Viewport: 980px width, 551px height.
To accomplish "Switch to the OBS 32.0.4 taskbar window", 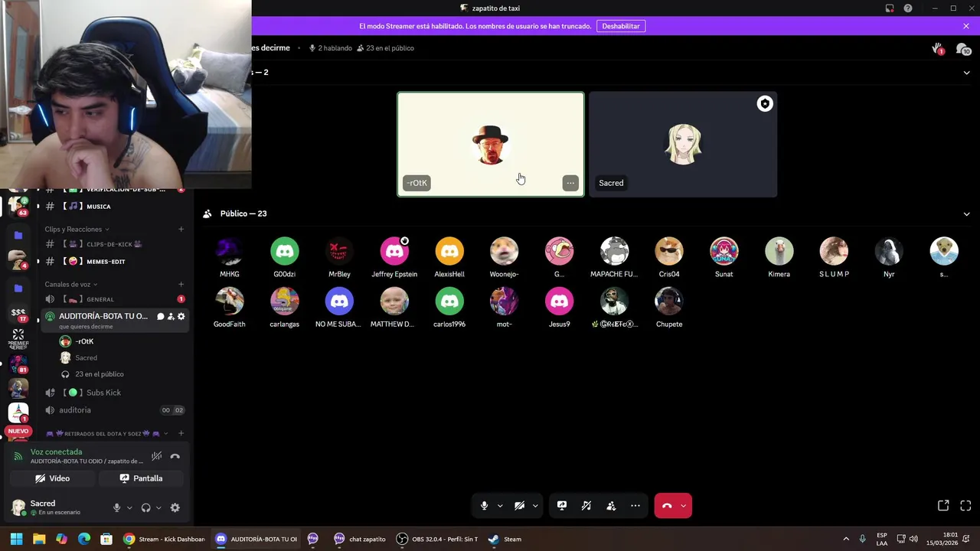I will point(437,540).
